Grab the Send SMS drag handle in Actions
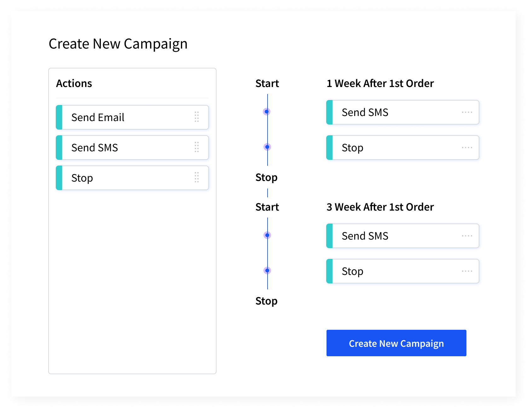 click(x=197, y=147)
